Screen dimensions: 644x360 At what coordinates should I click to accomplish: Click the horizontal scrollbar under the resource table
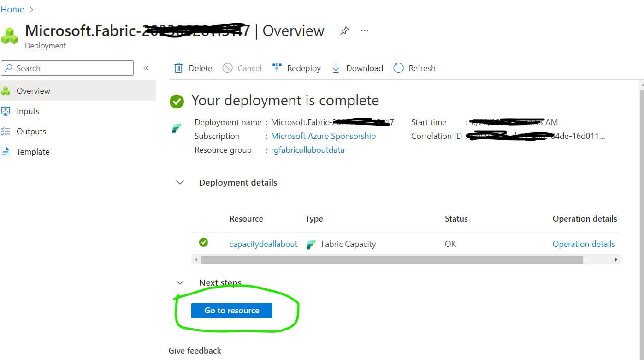pyautogui.click(x=392, y=260)
